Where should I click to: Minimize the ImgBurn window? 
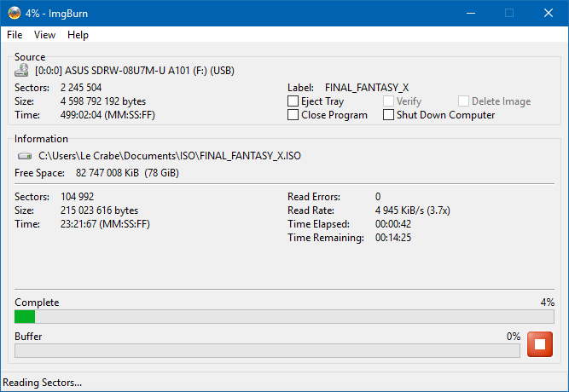tap(471, 13)
